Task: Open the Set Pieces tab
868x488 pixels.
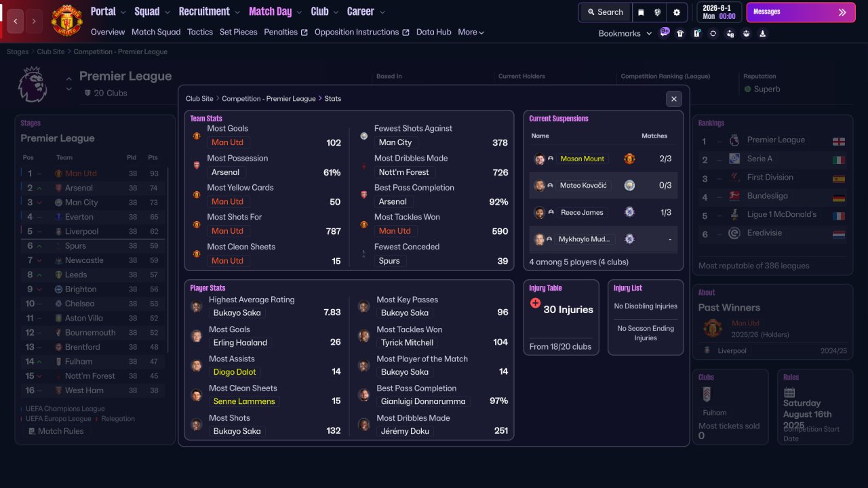Action: point(239,32)
